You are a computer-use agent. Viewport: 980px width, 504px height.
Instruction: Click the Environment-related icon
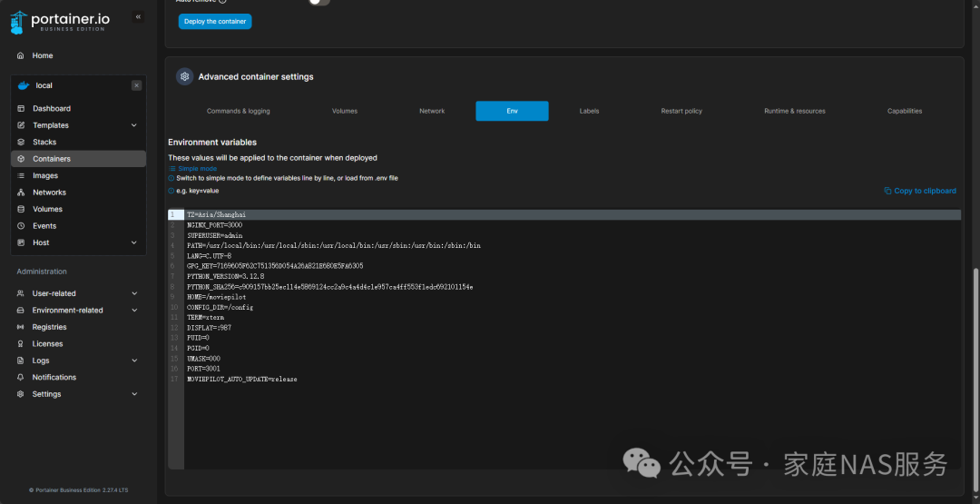pyautogui.click(x=20, y=311)
